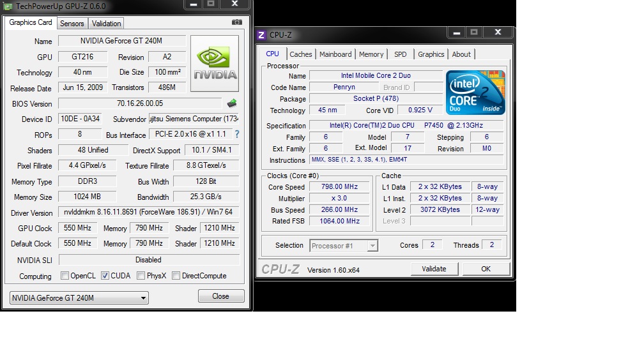This screenshot has width=644, height=362.
Task: Open the Processor #1 selection dropdown
Action: tap(343, 245)
